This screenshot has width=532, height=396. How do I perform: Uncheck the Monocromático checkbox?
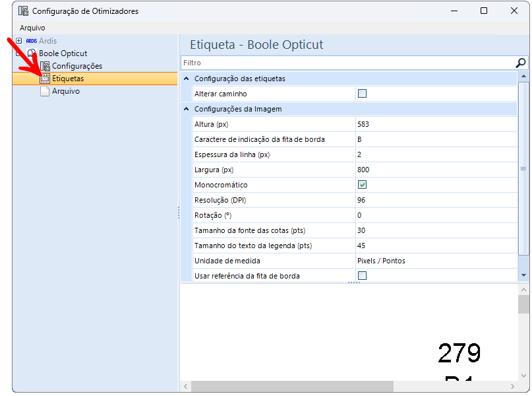tap(362, 185)
